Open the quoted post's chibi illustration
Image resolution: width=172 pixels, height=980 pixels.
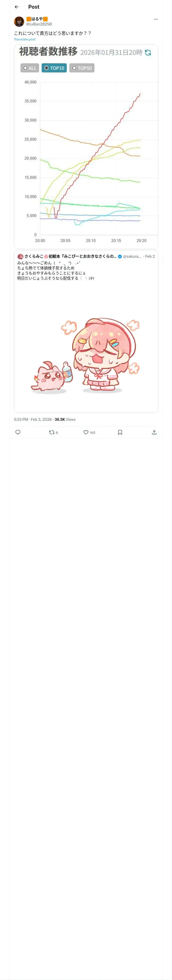coord(86,354)
